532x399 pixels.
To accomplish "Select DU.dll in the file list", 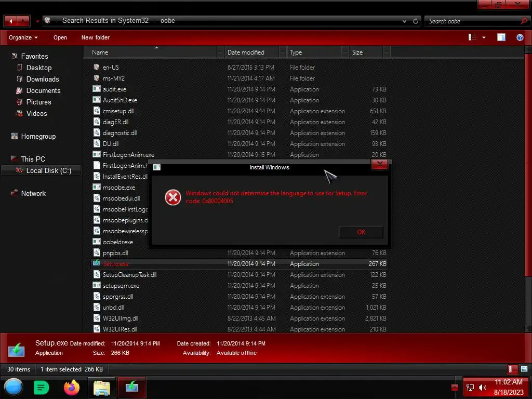I will [111, 144].
